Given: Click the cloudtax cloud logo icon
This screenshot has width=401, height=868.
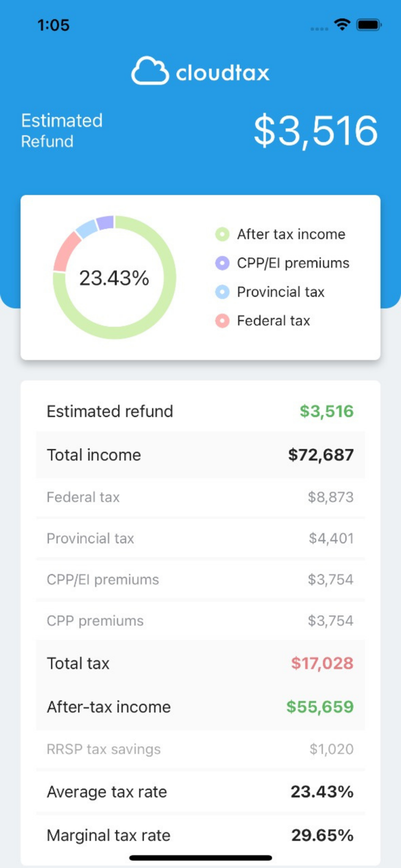Looking at the screenshot, I should pyautogui.click(x=150, y=72).
